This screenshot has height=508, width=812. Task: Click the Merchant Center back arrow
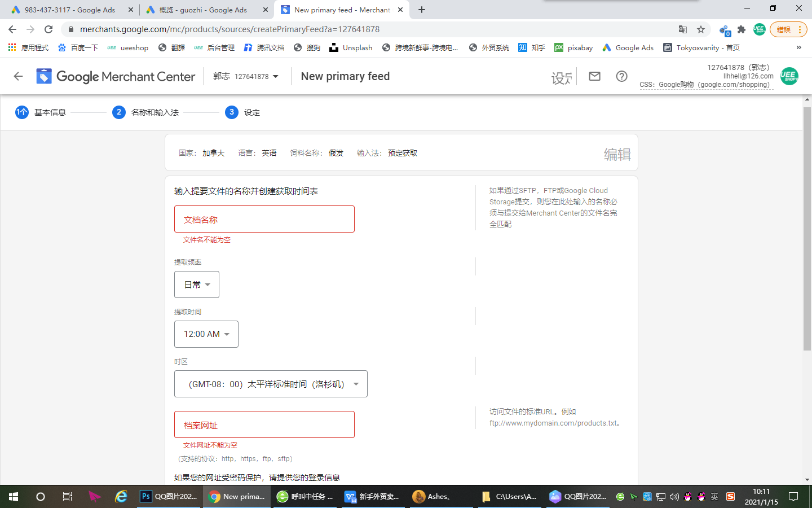(18, 76)
